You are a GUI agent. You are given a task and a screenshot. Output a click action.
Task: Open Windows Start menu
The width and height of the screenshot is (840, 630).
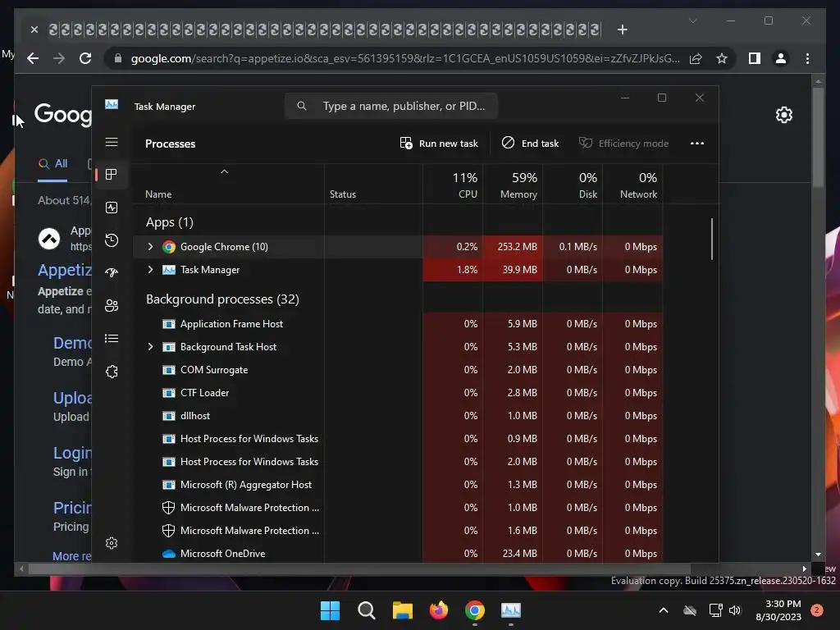(x=330, y=610)
